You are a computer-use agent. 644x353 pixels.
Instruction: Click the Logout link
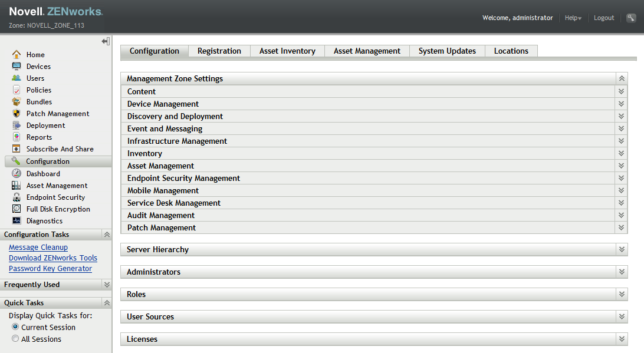coord(604,18)
